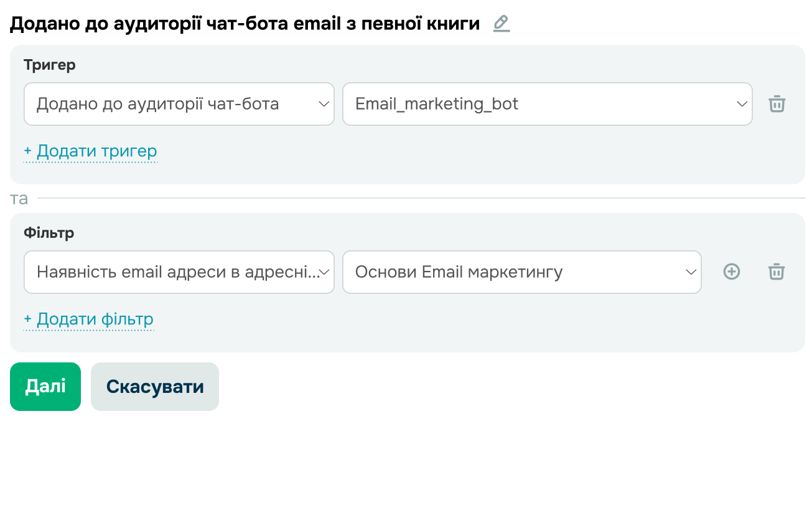Open the 'Основи Email маркетингу' dropdown
The width and height of the screenshot is (812, 528).
tap(522, 272)
